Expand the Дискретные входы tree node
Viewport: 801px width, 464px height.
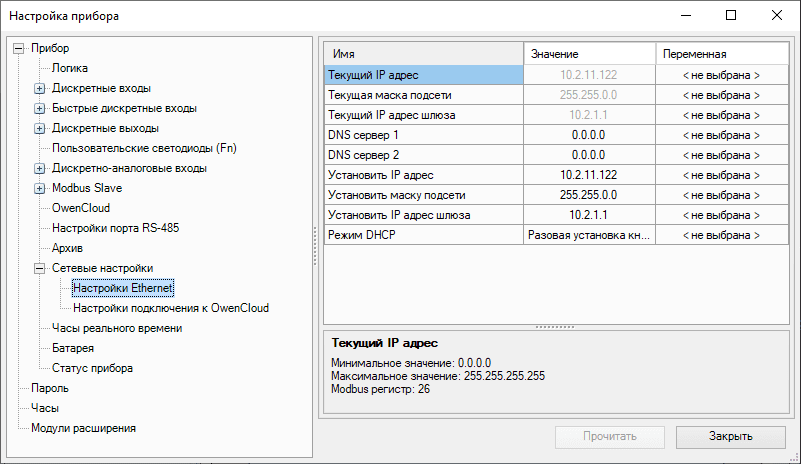[40, 88]
